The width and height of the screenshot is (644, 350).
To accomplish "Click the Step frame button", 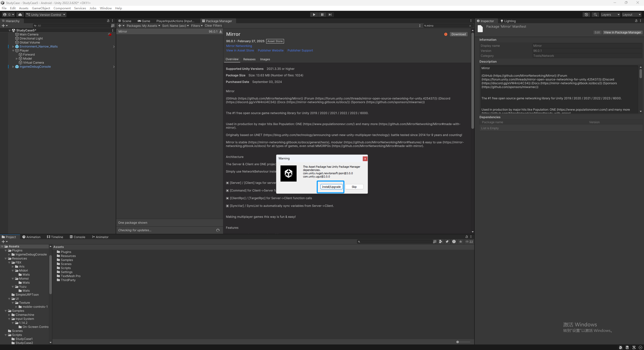I will point(330,15).
